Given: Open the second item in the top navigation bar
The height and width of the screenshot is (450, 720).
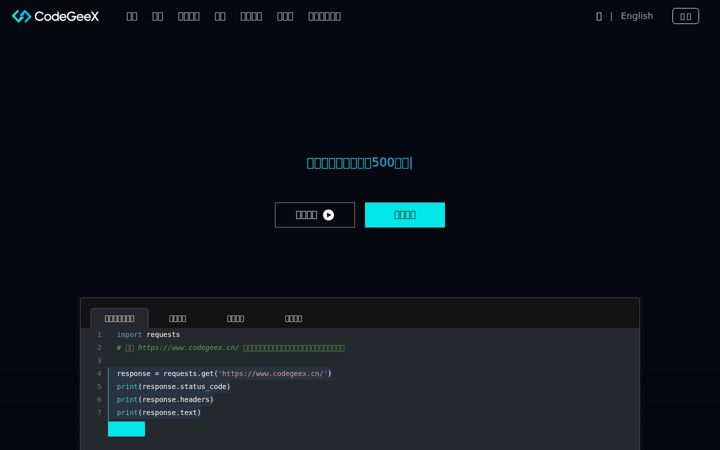Looking at the screenshot, I should pos(158,17).
